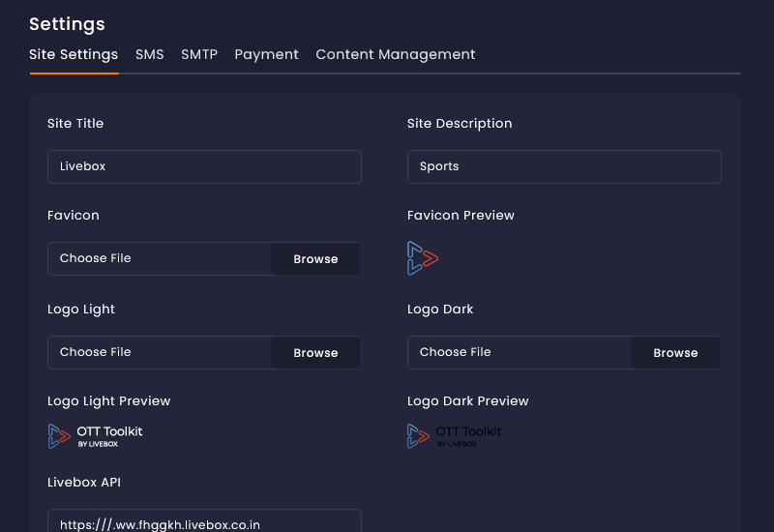Screen dimensions: 774x532
Task: Click the Site Title label
Action: coord(75,124)
